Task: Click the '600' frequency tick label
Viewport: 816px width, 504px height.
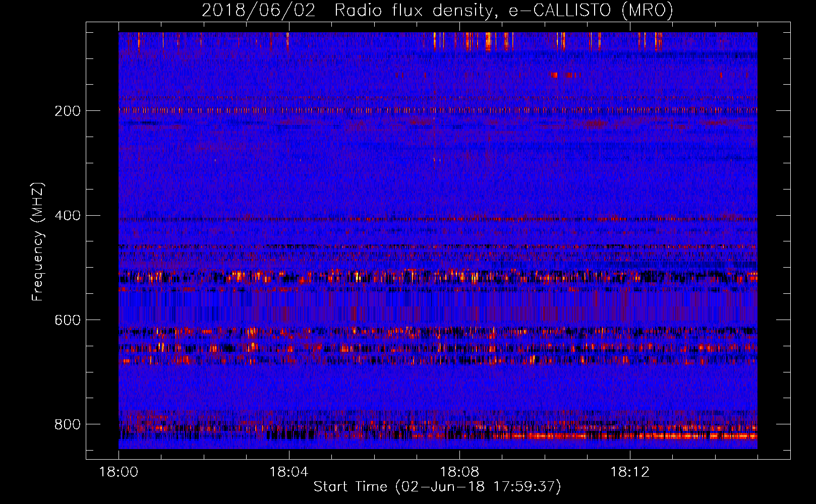Action: (x=68, y=320)
